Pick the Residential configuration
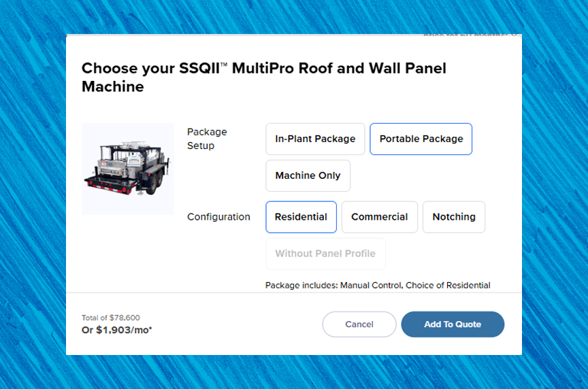Screen dimensions: 588x389 pyautogui.click(x=301, y=217)
